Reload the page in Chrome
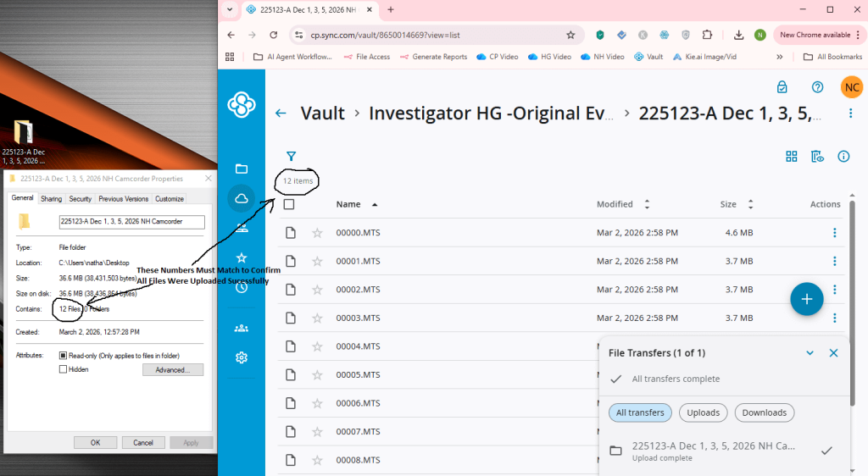 click(x=274, y=35)
